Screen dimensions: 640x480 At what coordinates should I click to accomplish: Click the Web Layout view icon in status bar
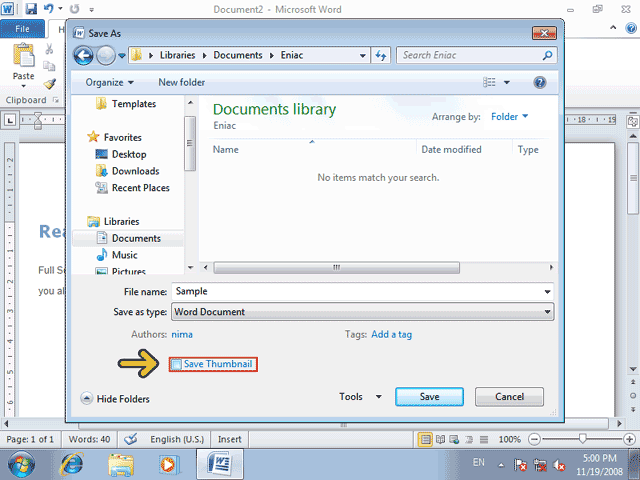(x=454, y=440)
